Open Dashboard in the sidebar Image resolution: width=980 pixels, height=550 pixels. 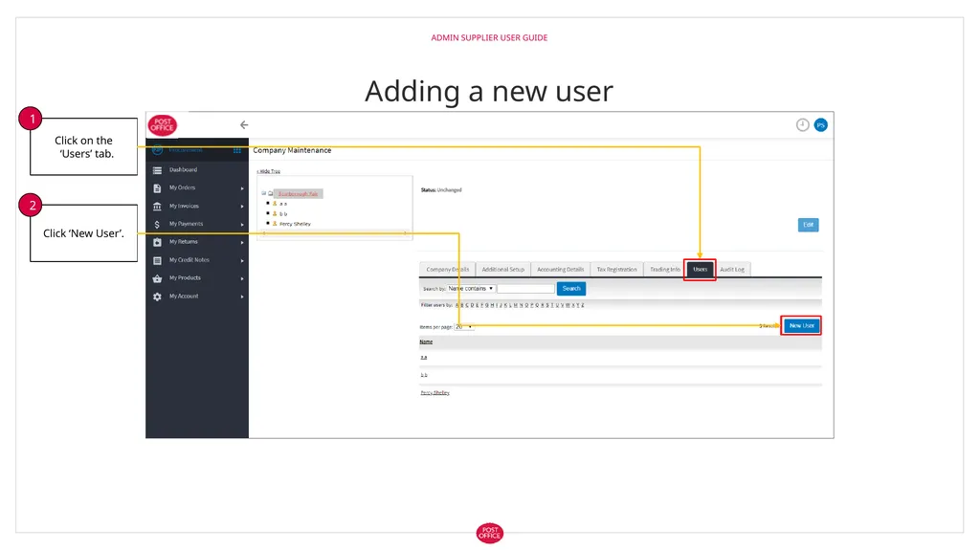click(x=183, y=170)
